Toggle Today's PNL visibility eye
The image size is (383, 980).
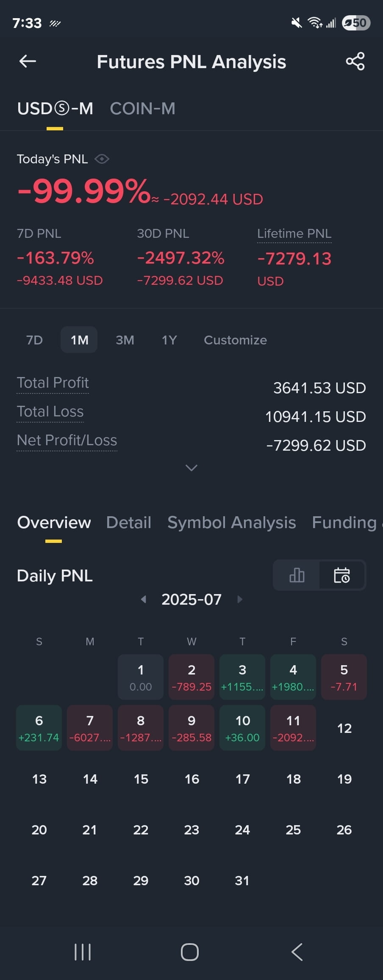102,159
